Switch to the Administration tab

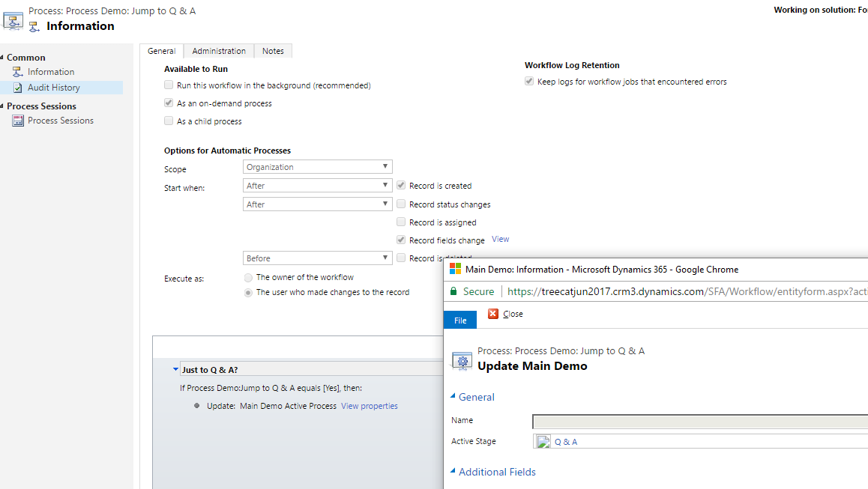pos(219,51)
